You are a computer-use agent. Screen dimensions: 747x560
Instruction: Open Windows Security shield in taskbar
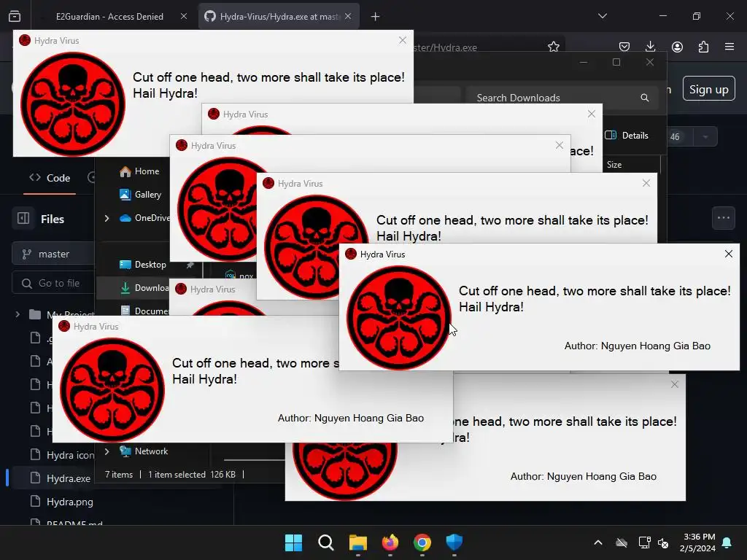(454, 542)
